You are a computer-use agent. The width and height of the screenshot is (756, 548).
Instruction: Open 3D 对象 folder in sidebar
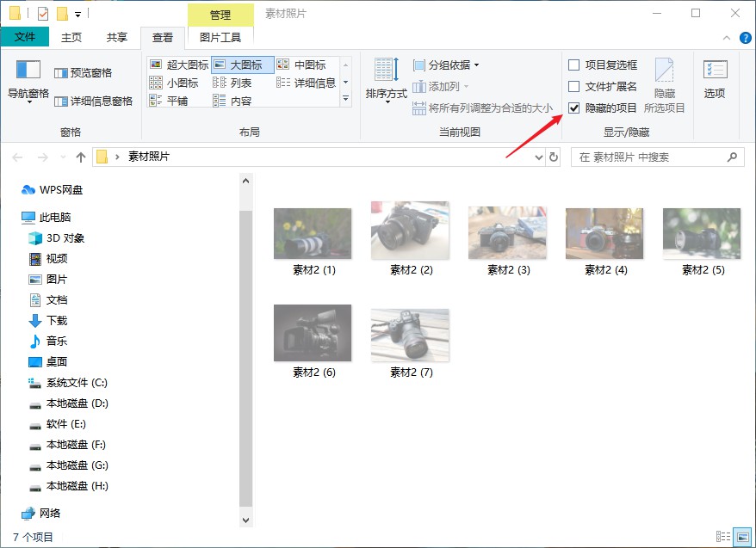[x=56, y=238]
